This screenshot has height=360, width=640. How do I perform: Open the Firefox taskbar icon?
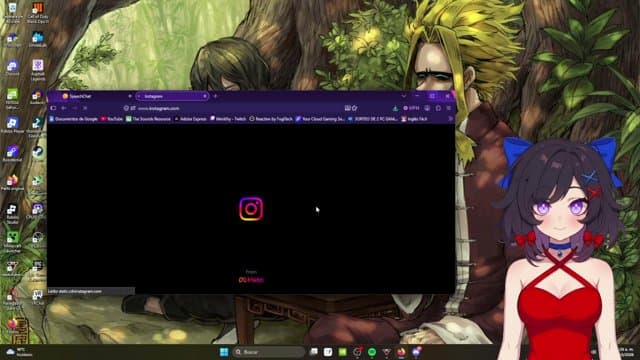point(401,352)
